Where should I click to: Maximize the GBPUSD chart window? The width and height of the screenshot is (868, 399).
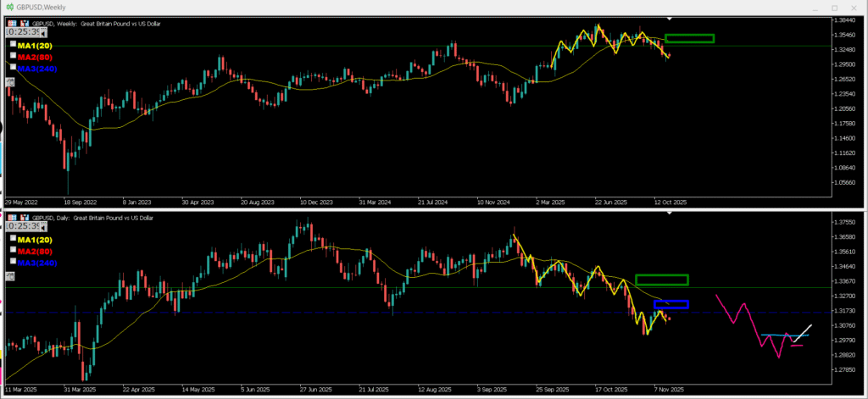pyautogui.click(x=833, y=7)
